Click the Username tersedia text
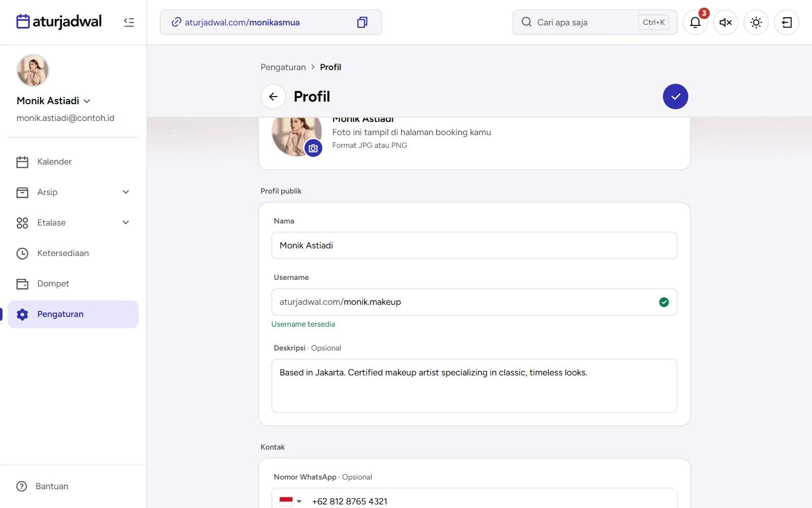The image size is (812, 508). [x=303, y=324]
